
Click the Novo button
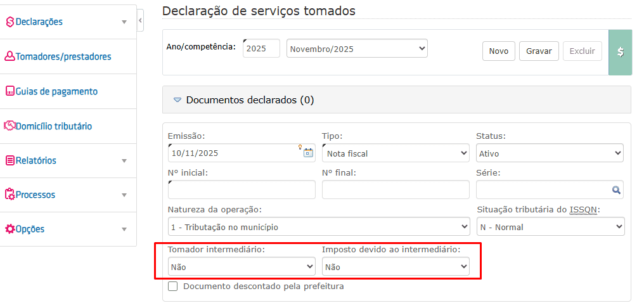499,51
